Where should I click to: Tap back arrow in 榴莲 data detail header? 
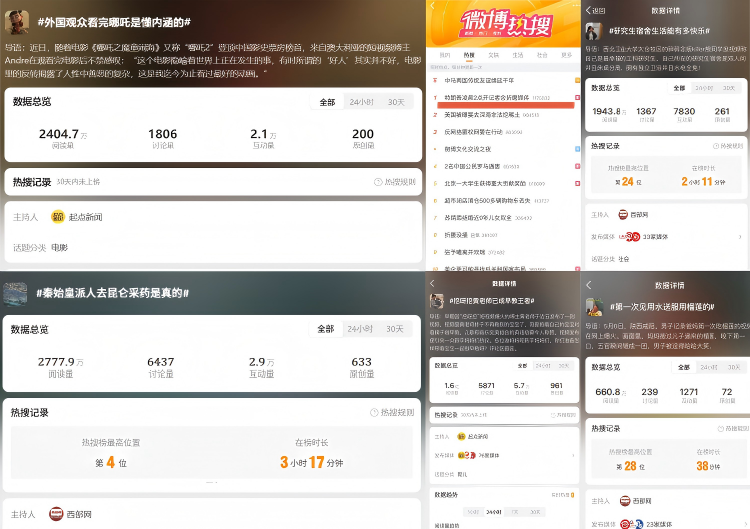click(x=589, y=285)
